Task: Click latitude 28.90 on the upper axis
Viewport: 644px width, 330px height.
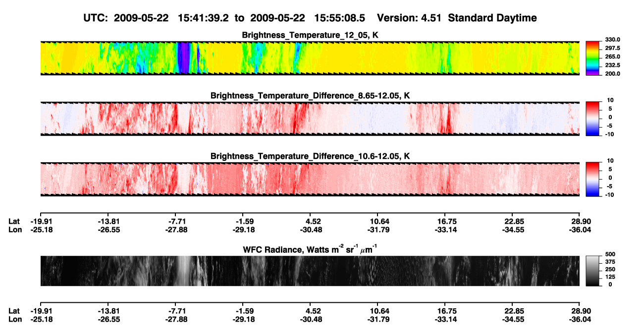Action: [x=580, y=221]
